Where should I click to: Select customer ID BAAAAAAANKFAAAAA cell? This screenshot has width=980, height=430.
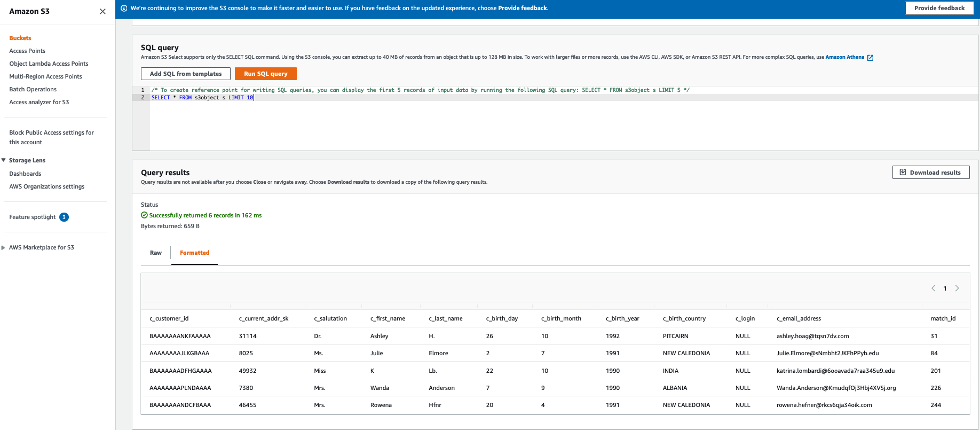click(x=180, y=336)
